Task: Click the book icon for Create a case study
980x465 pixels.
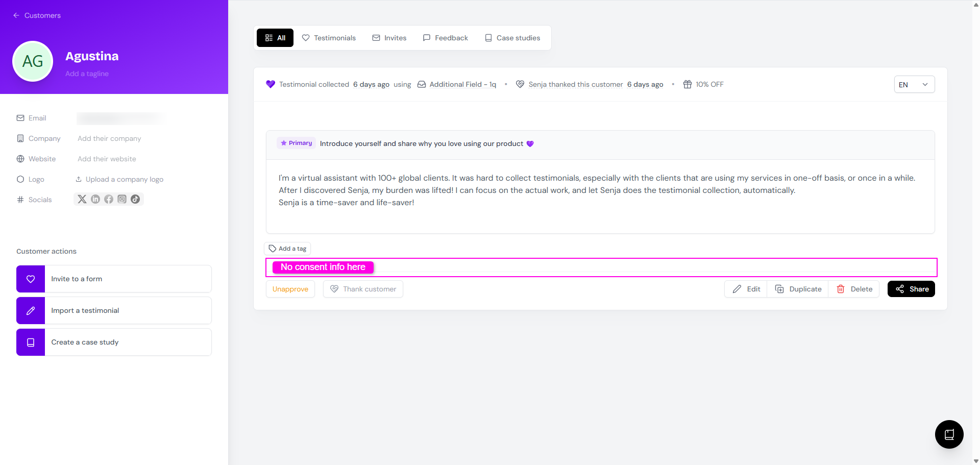Action: click(31, 342)
